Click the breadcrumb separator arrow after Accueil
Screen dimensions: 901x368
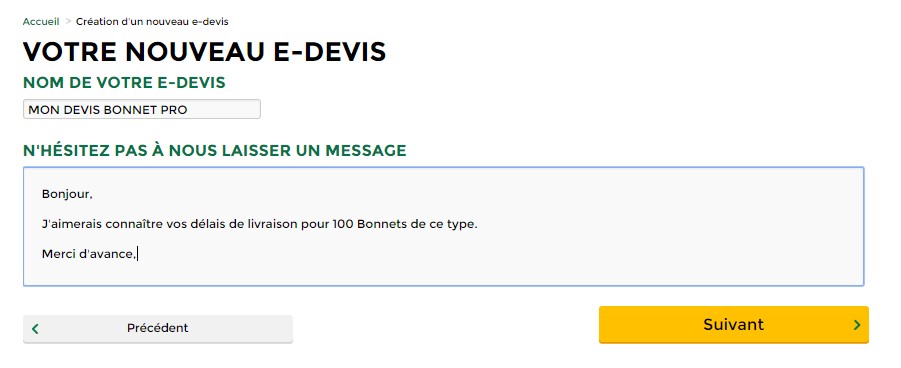point(68,21)
